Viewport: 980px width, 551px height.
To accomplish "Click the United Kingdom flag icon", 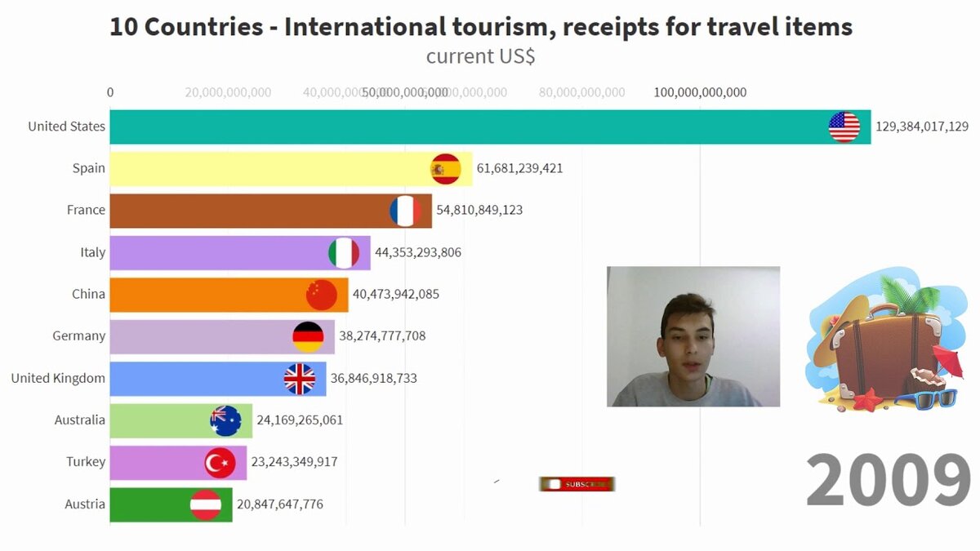I will click(300, 379).
